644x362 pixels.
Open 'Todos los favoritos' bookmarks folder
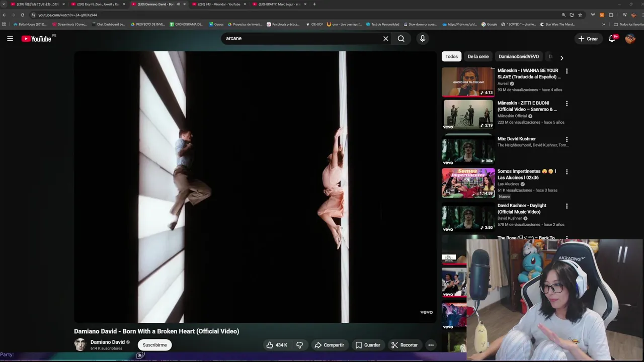click(x=628, y=24)
